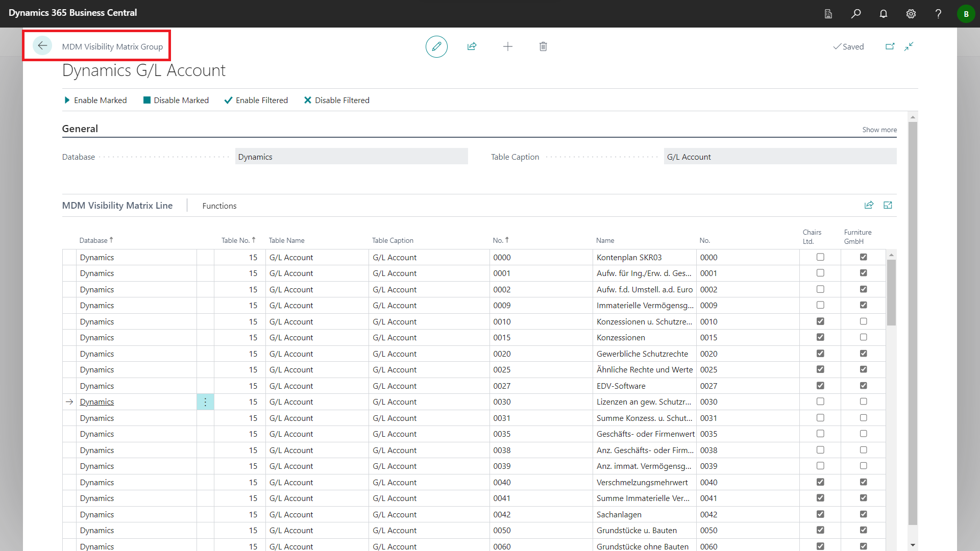Toggle Chairs Ltd. checkbox for account 0000
This screenshot has height=551, width=980.
click(x=820, y=257)
